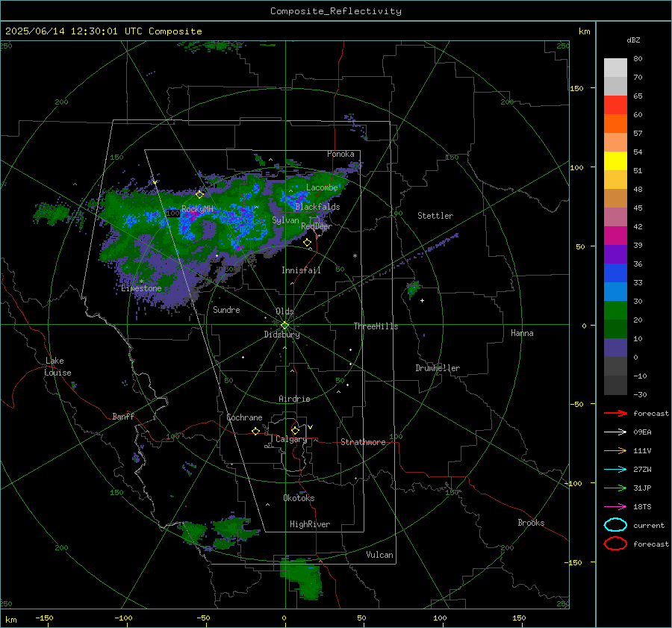Click the red forecast arrow in legend
The width and height of the screenshot is (672, 628).
[x=615, y=413]
